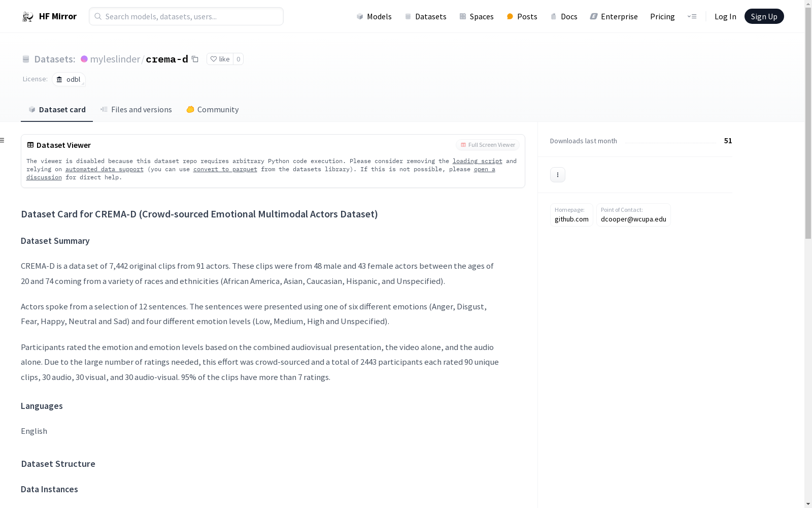The image size is (812, 508).
Task: Open the Posts page
Action: click(x=522, y=16)
